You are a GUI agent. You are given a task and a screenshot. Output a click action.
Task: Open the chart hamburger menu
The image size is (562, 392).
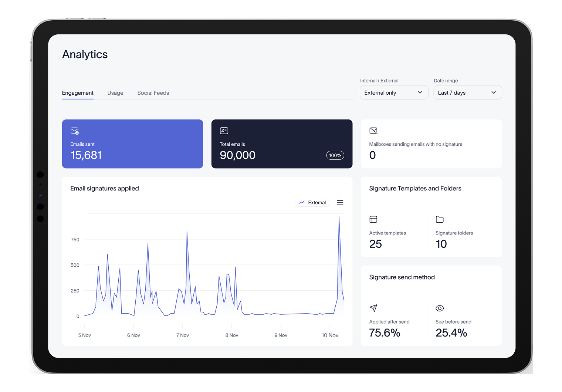pyautogui.click(x=340, y=202)
